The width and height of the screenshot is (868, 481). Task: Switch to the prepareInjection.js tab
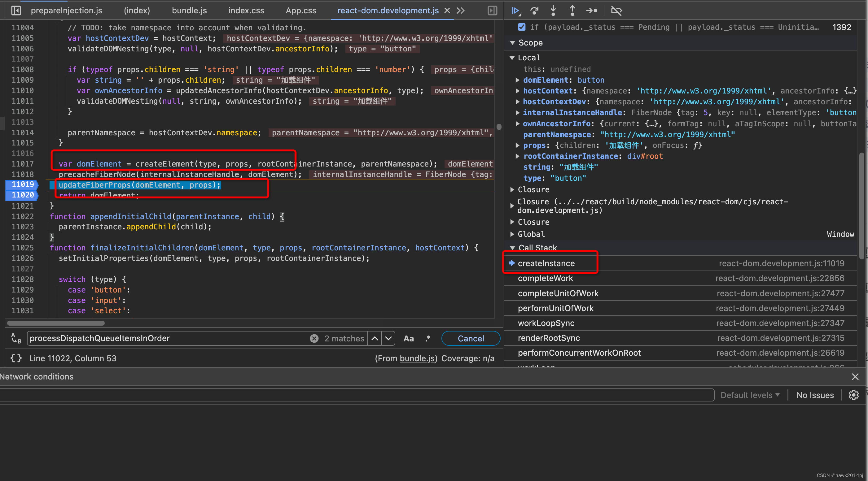tap(66, 11)
